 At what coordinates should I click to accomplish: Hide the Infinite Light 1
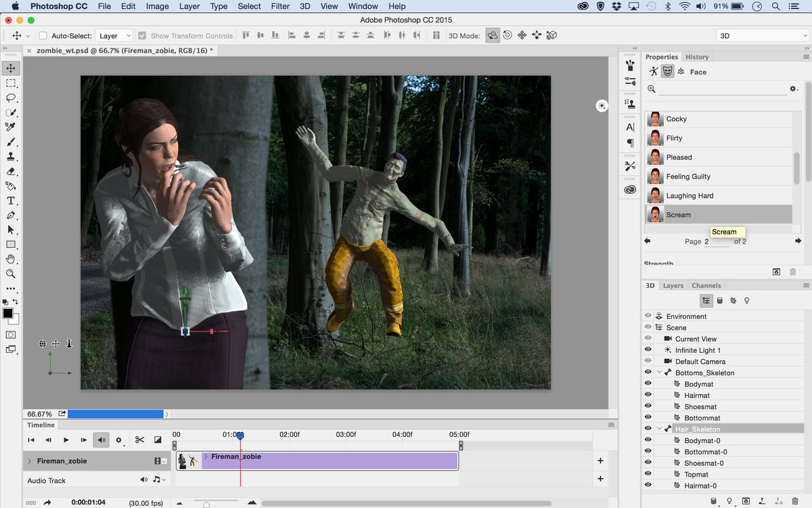(648, 350)
